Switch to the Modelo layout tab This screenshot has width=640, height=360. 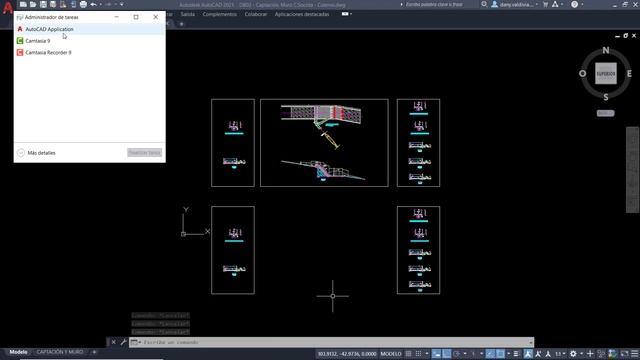[x=18, y=352]
